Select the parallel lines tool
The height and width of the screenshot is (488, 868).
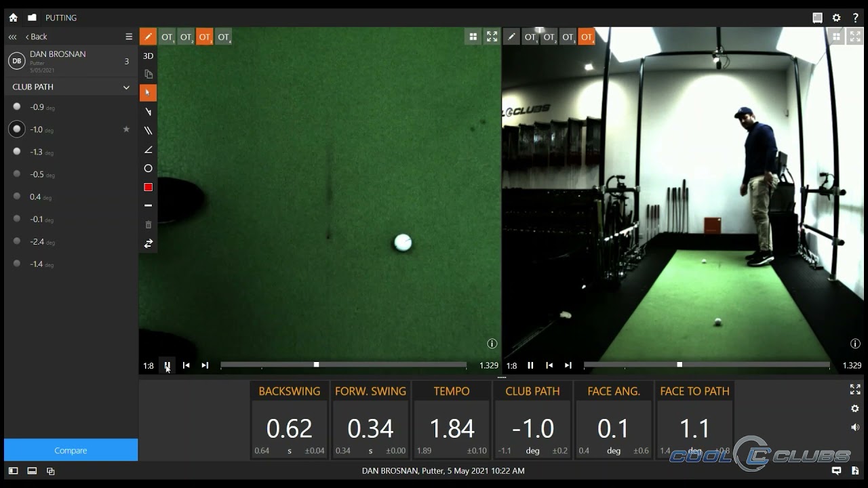[148, 130]
